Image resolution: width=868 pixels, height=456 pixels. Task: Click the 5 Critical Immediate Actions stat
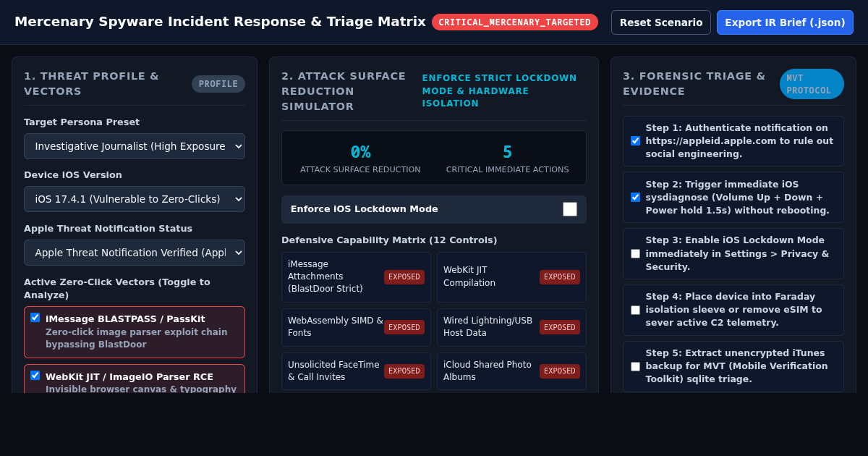click(x=507, y=159)
